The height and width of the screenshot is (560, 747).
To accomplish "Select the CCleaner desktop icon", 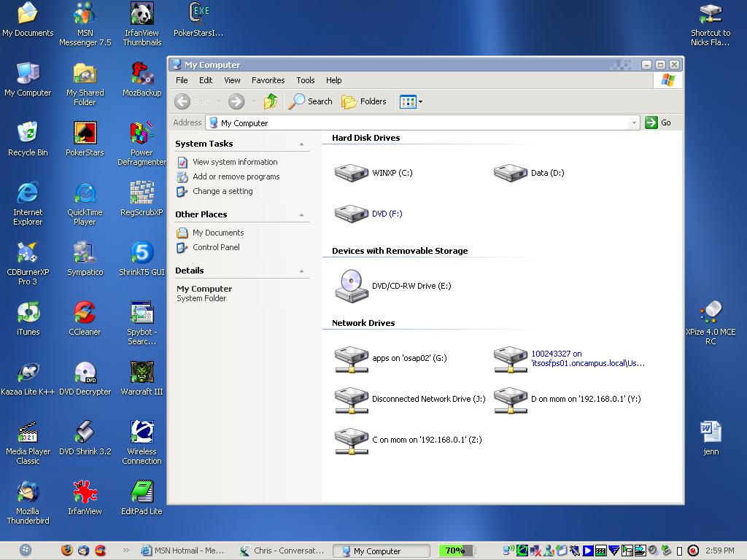I will coord(85,318).
